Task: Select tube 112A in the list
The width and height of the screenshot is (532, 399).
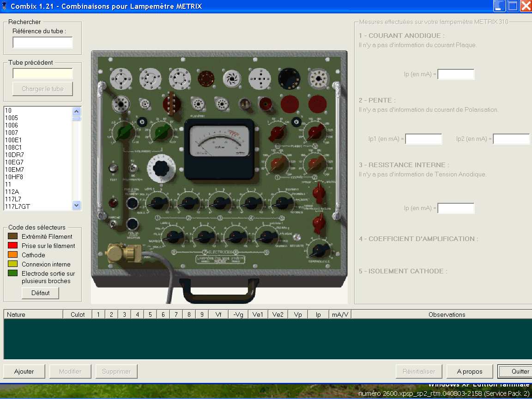Action: 38,192
